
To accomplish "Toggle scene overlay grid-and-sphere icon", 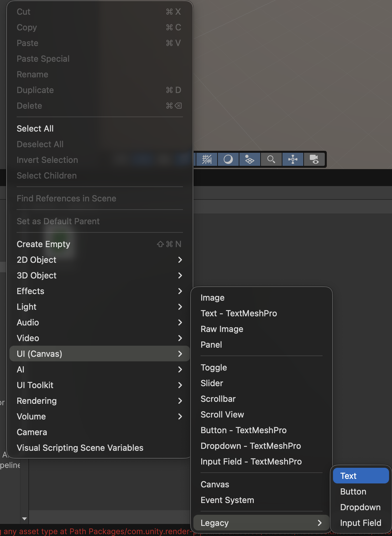I will [x=250, y=159].
